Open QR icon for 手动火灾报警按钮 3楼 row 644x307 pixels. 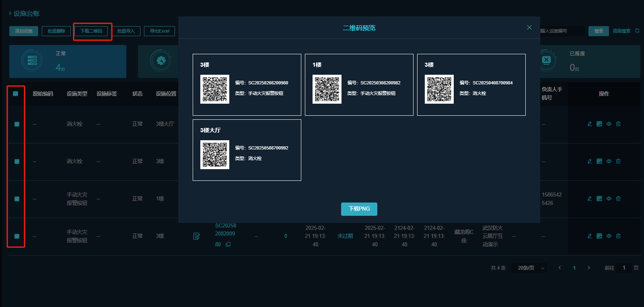tap(599, 236)
